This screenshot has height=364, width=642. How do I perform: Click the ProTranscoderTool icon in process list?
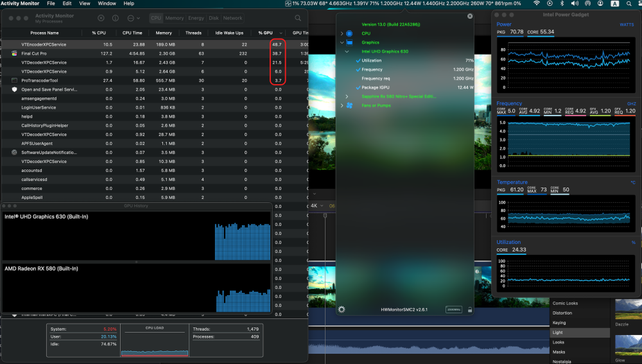(x=14, y=80)
